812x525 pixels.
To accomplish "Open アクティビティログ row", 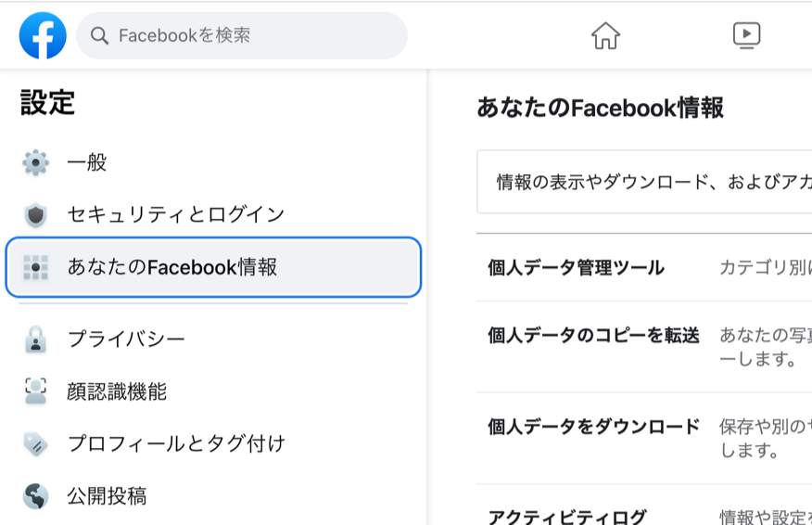I will pos(566,517).
